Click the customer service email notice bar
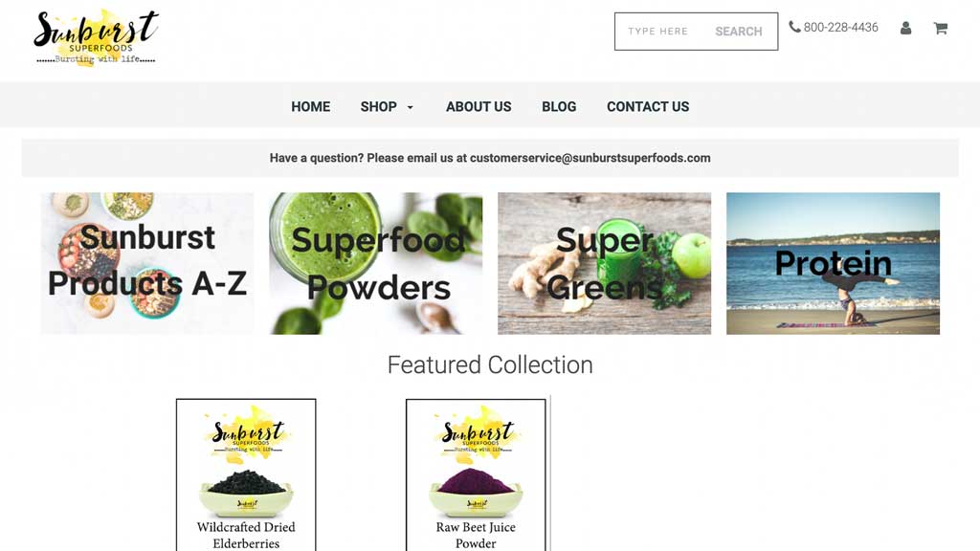The image size is (980, 551). [x=490, y=158]
